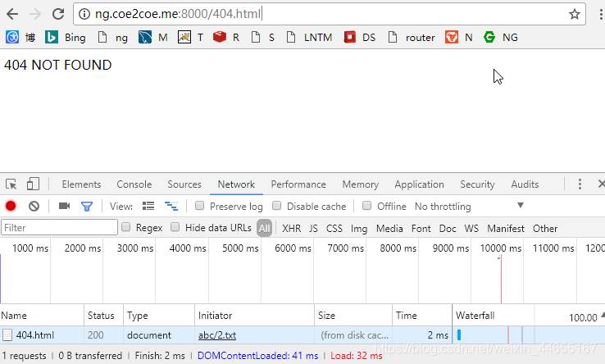
Task: Open the S bookmark
Action: click(263, 38)
